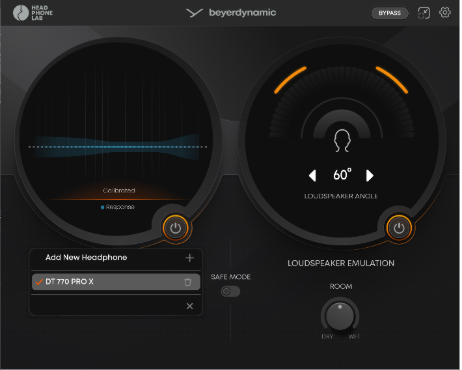Click the LOUDSPEAKER EMULATION heading
The height and width of the screenshot is (370, 462).
[341, 263]
